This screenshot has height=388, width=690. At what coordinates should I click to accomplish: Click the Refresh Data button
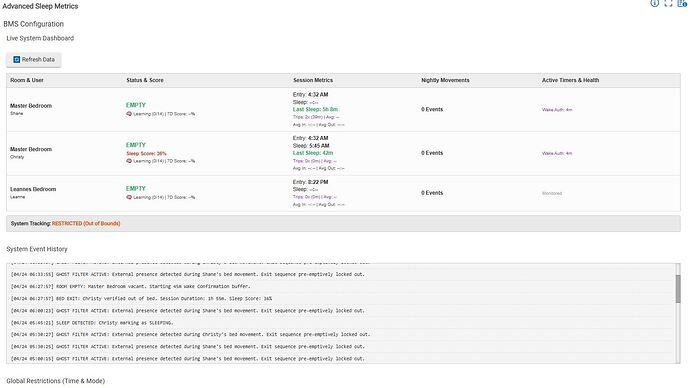point(34,59)
